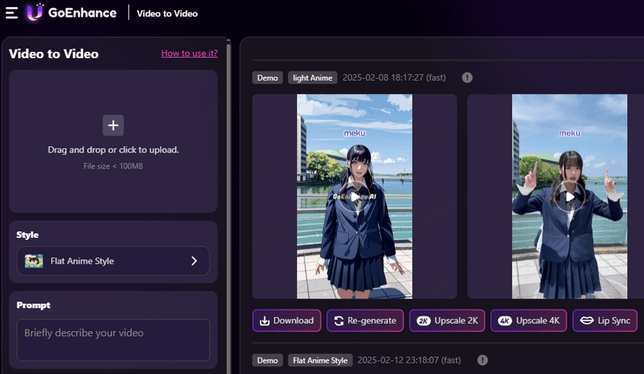Image resolution: width=644 pixels, height=374 pixels.
Task: Play the anime-styled result video
Action: tap(354, 197)
